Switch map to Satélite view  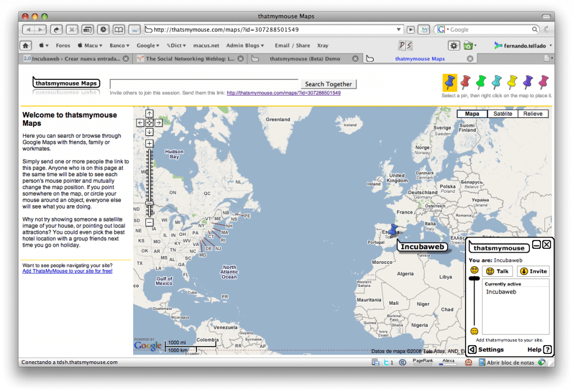click(x=503, y=114)
